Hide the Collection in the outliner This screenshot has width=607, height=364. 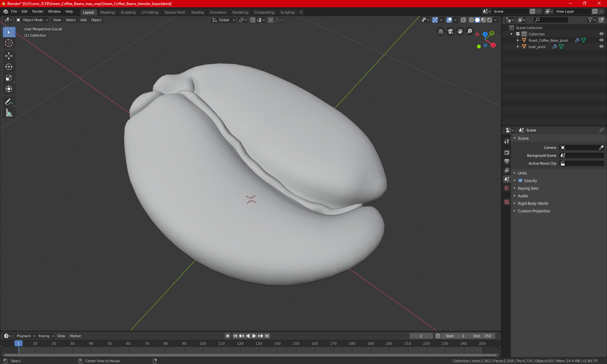click(601, 34)
